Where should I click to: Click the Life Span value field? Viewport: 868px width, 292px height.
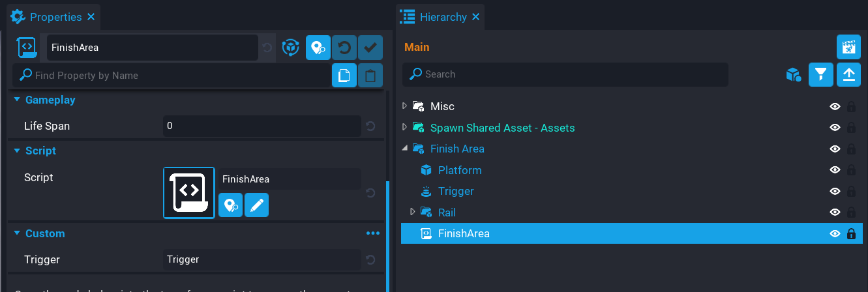tap(262, 126)
